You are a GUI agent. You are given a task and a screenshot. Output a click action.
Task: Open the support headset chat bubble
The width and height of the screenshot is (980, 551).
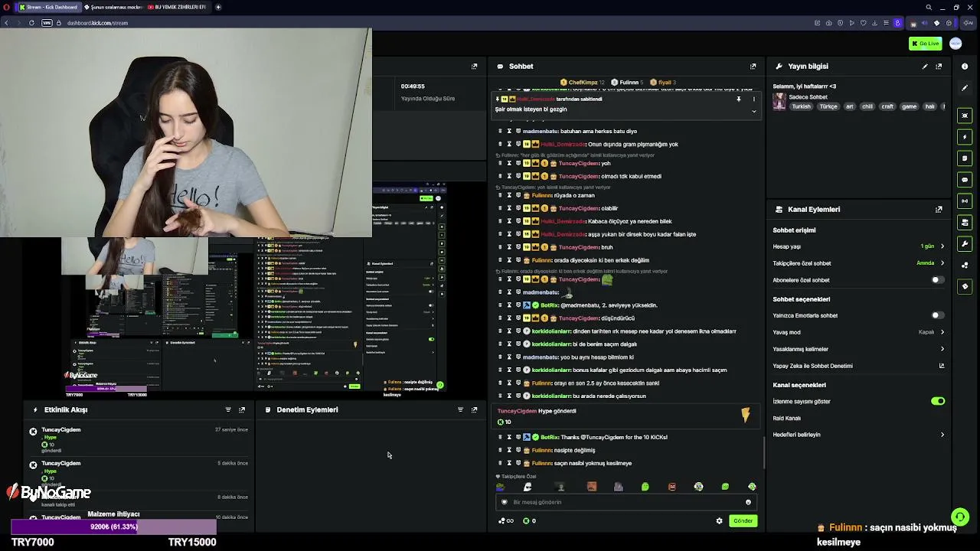point(960,517)
